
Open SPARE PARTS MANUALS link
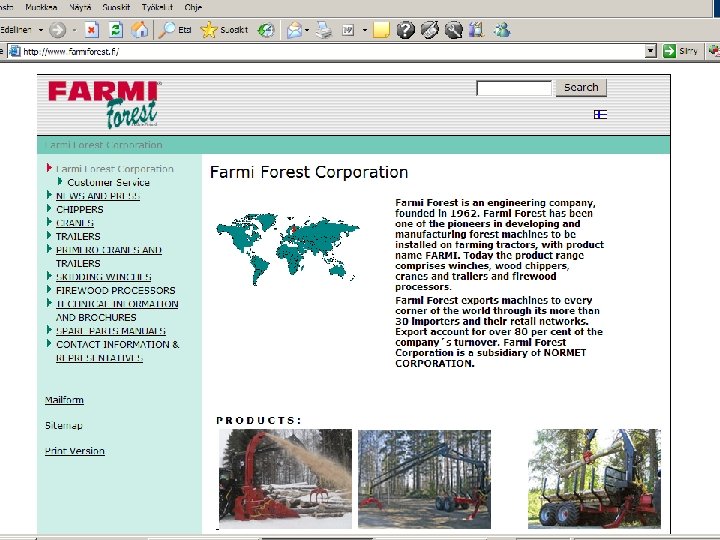point(111,331)
